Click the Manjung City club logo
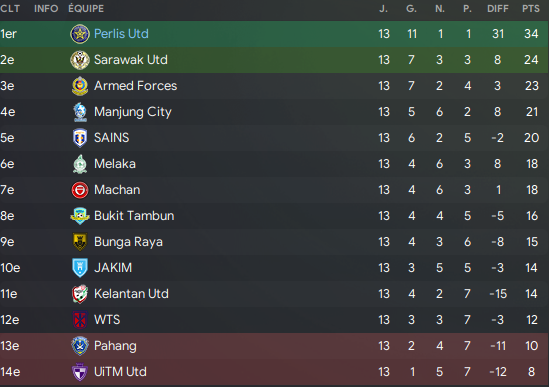549x387 pixels. pyautogui.click(x=80, y=112)
